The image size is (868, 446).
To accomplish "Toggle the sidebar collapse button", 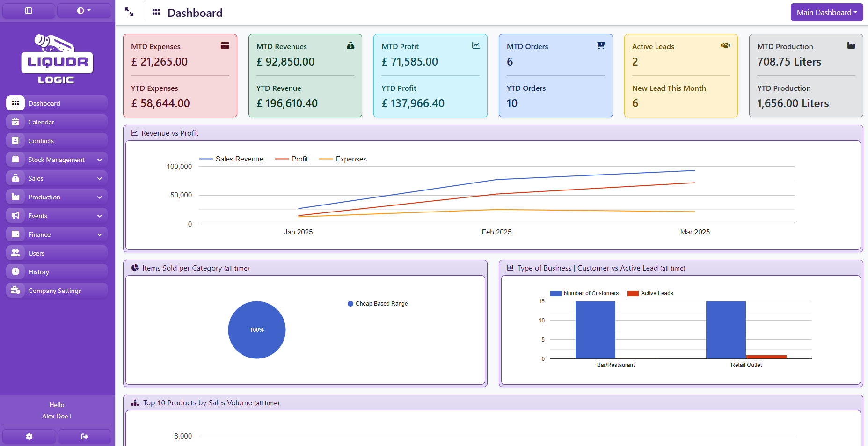I will pos(29,11).
